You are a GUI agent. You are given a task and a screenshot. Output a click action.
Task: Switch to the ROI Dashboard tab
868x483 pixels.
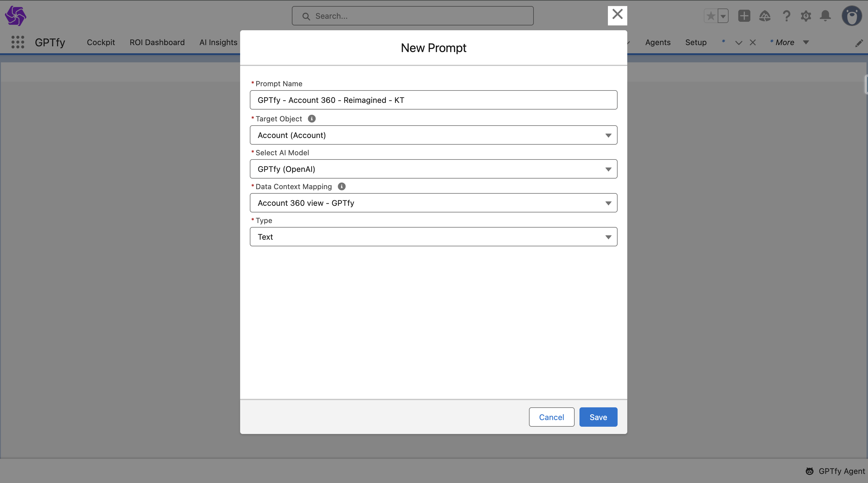pos(157,42)
